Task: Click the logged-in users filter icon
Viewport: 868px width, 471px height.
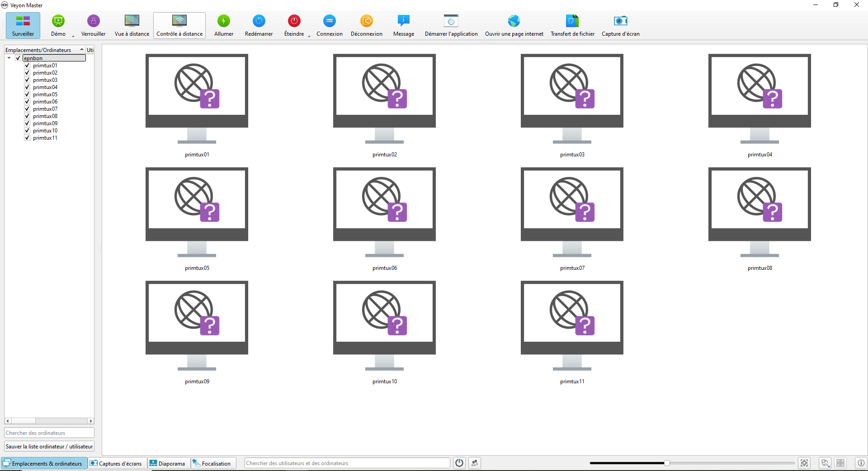Action: pos(475,463)
